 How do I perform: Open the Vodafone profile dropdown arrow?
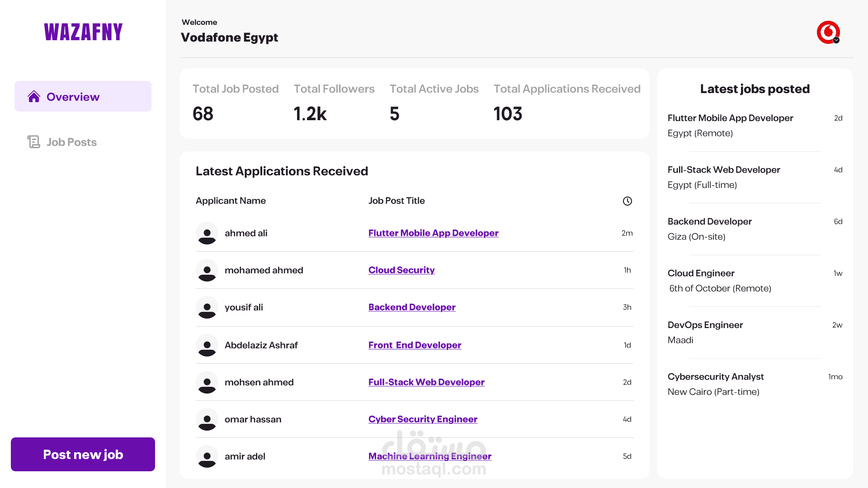(x=836, y=40)
